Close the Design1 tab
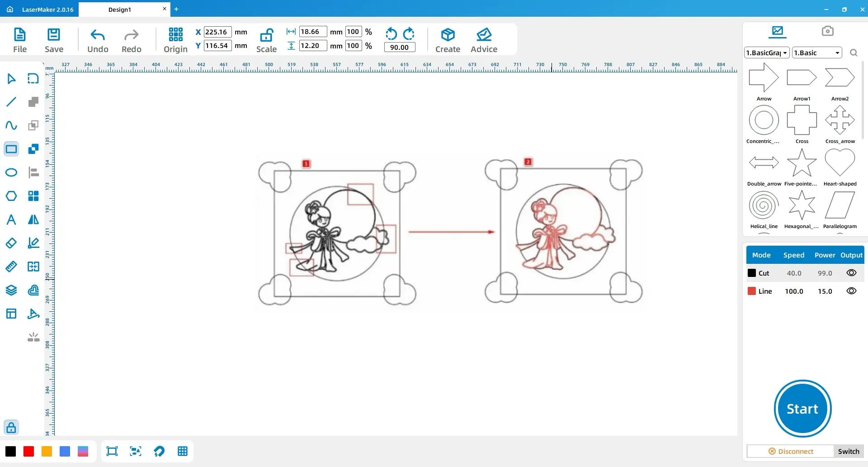868x467 pixels. point(165,9)
